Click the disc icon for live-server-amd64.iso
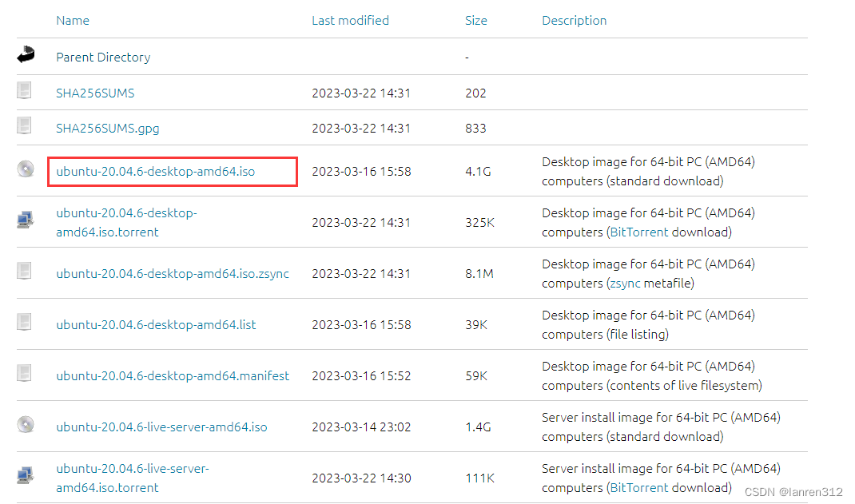Image resolution: width=855 pixels, height=504 pixels. click(25, 424)
